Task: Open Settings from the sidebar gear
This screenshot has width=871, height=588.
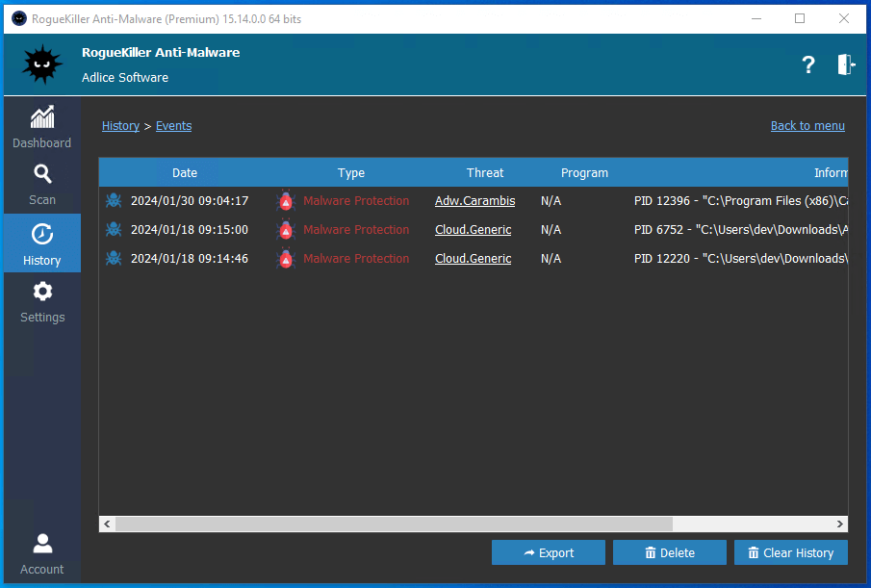Action: [41, 302]
